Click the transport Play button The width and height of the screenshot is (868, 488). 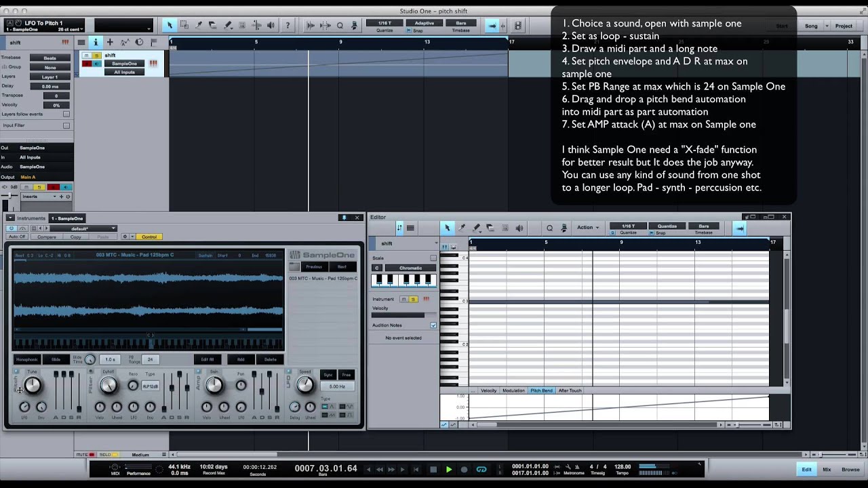point(448,469)
